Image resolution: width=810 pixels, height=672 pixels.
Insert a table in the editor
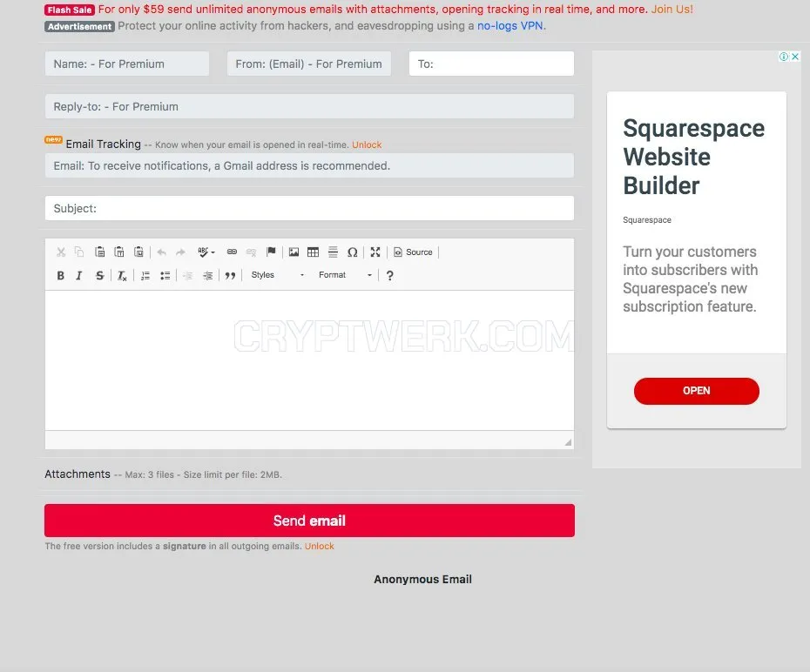pos(313,252)
